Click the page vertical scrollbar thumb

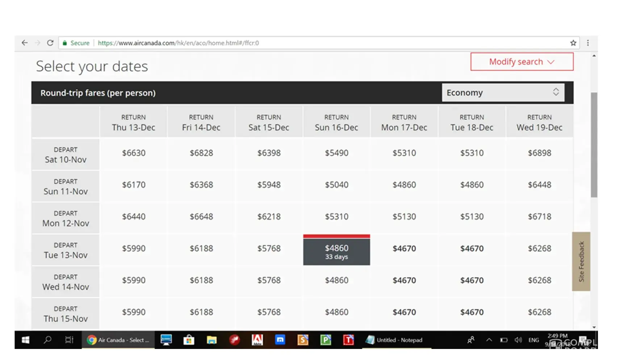594,145
